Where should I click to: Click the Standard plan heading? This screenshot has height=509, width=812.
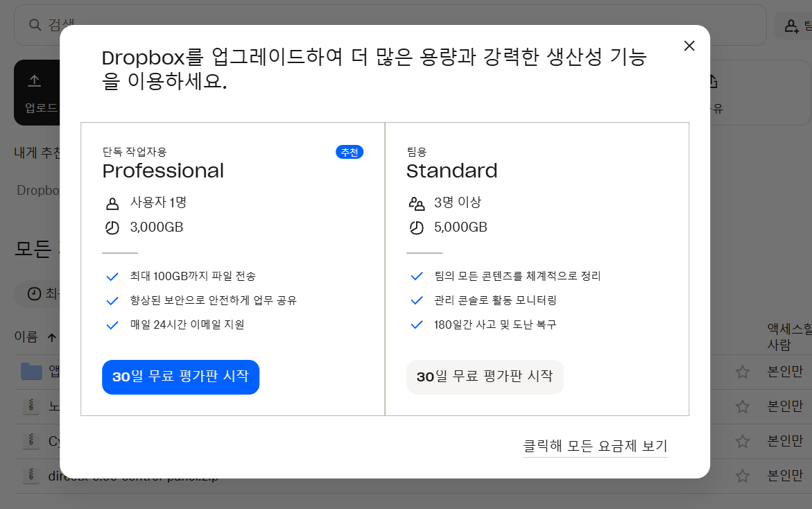451,171
